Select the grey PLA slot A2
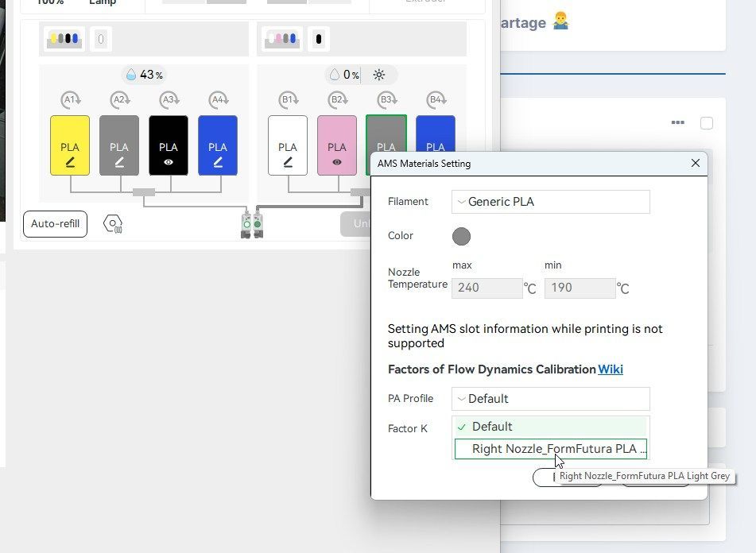 pyautogui.click(x=119, y=145)
